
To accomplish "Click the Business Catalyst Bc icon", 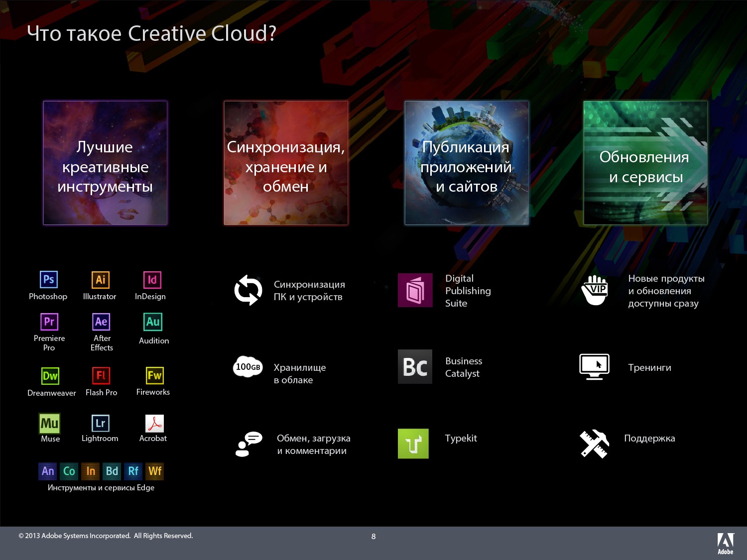I will point(415,367).
